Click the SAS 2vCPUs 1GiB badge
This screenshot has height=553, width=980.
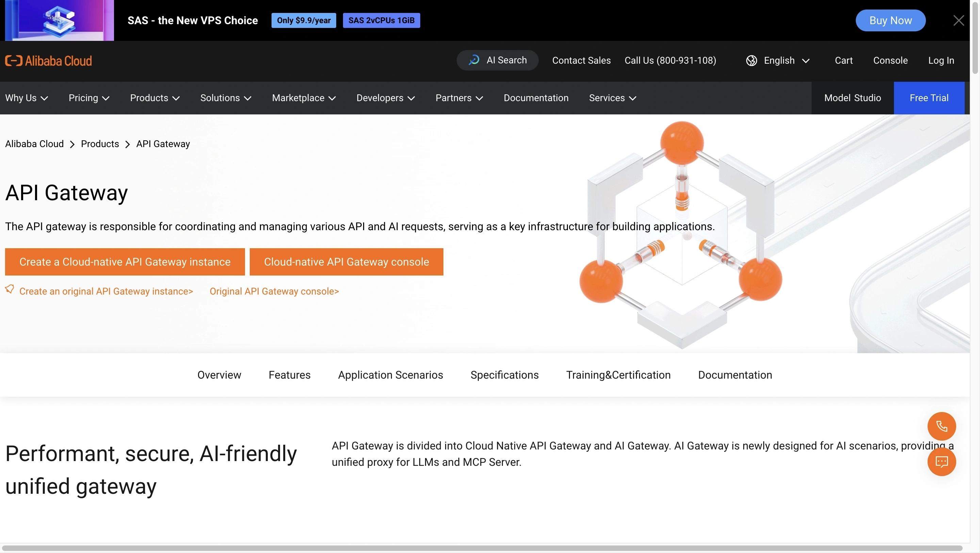[x=381, y=20]
